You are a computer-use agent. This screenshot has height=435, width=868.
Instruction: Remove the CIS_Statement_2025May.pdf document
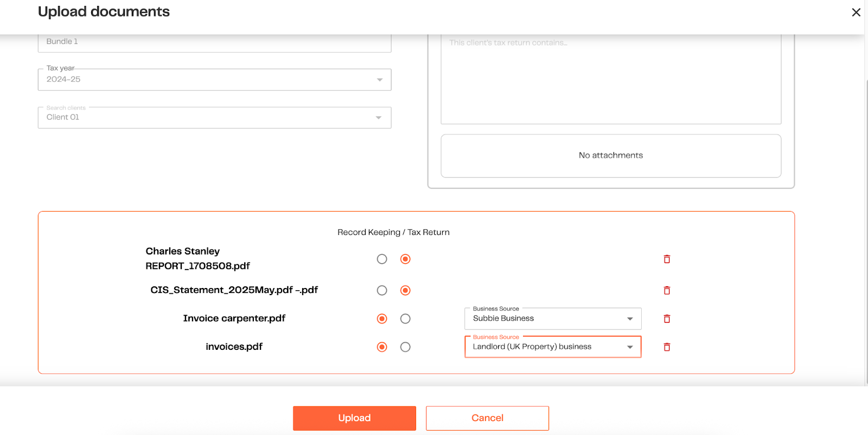click(x=667, y=291)
